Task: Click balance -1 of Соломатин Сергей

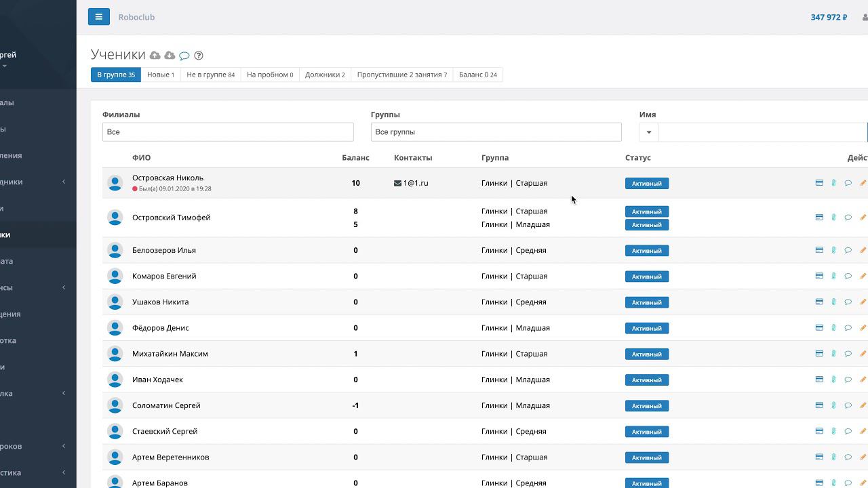Action: coord(355,405)
